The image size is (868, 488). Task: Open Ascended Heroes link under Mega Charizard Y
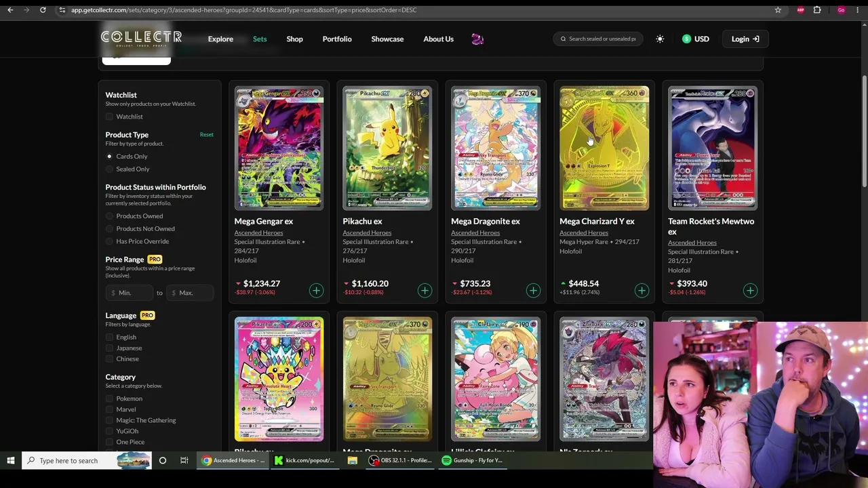coord(584,233)
